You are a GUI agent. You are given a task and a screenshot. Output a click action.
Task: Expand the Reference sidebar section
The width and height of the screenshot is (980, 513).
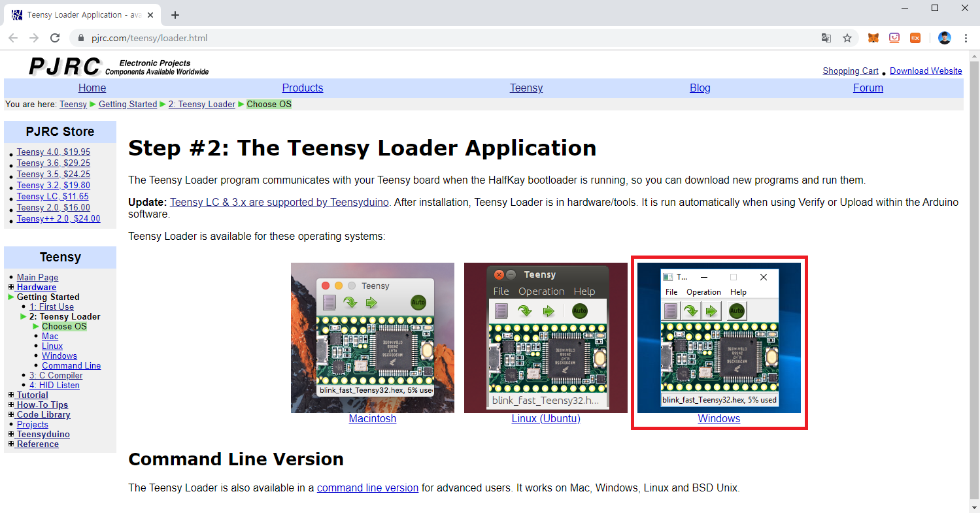[11, 444]
